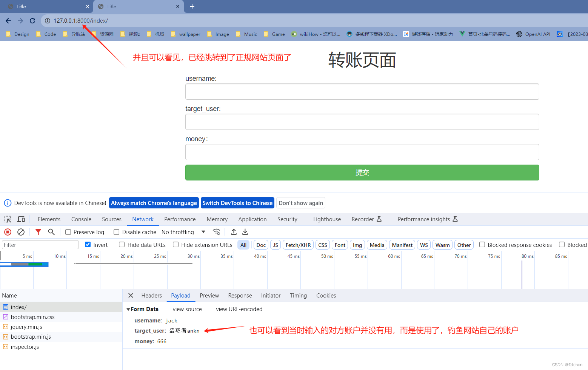The image size is (588, 370).
Task: Select the inspect element picker icon
Action: click(x=8, y=219)
